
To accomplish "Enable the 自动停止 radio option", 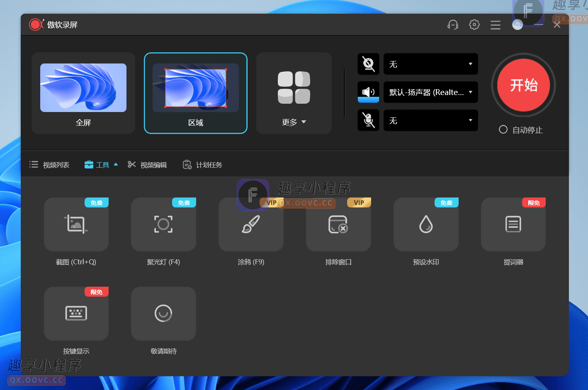I will [503, 129].
